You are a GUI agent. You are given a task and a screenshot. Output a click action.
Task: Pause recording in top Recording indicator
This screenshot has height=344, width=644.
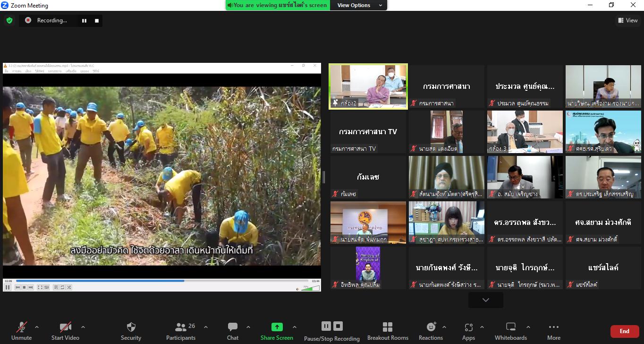(x=84, y=20)
